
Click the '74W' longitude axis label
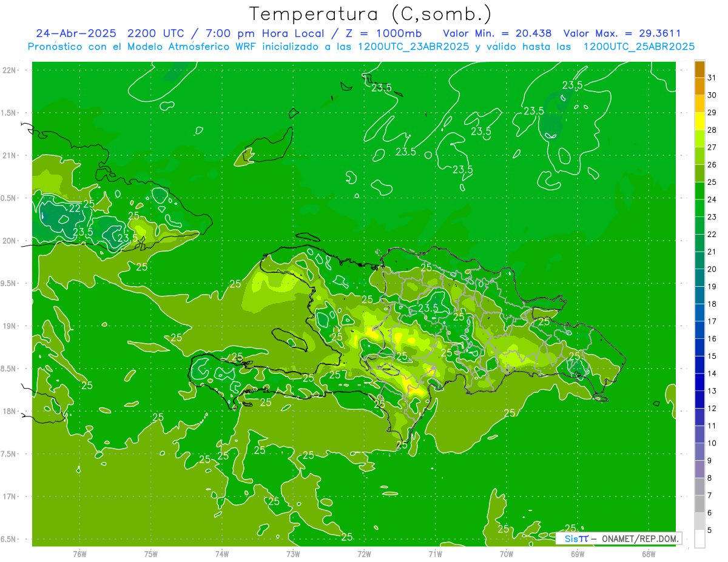tap(222, 554)
